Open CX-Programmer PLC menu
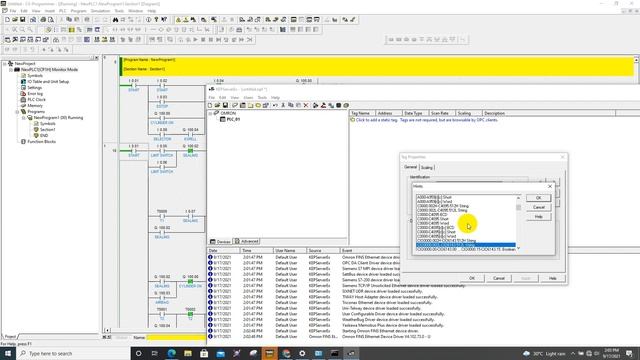640x360 pixels. pyautogui.click(x=62, y=11)
